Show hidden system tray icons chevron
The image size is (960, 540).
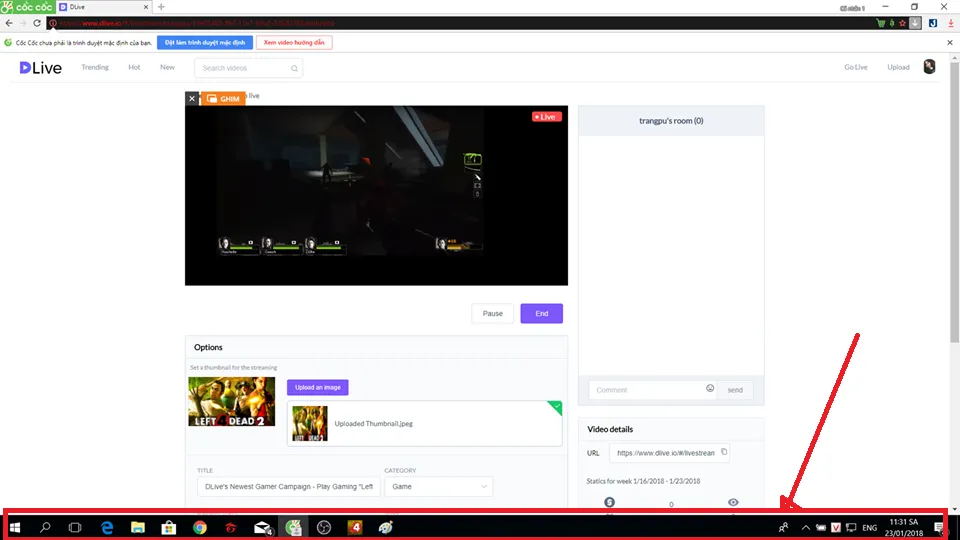(x=806, y=527)
